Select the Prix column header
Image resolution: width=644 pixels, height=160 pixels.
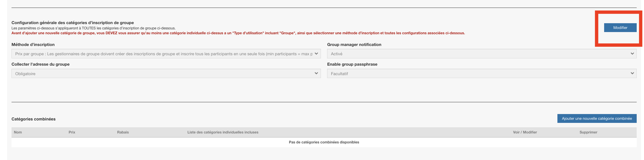[x=72, y=132]
